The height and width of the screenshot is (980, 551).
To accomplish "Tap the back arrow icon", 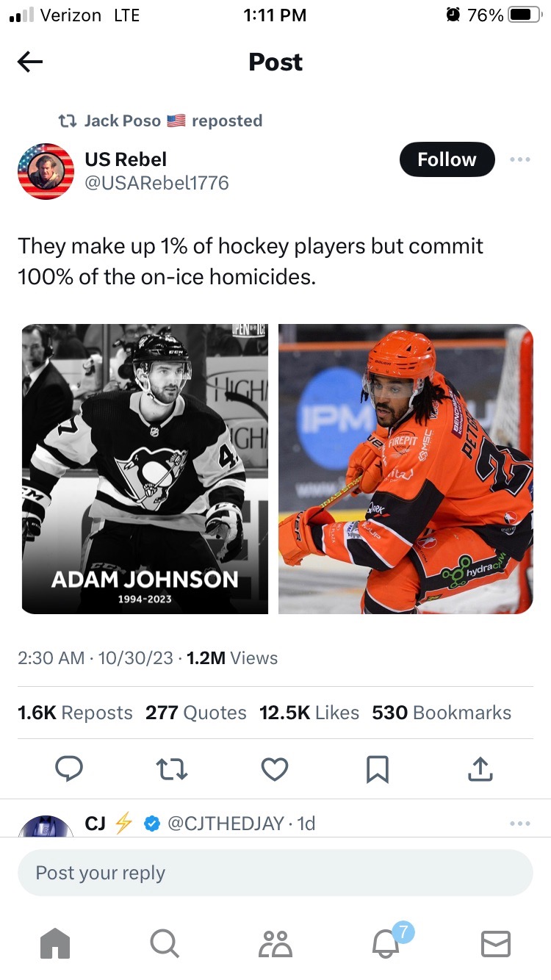I will pyautogui.click(x=30, y=62).
